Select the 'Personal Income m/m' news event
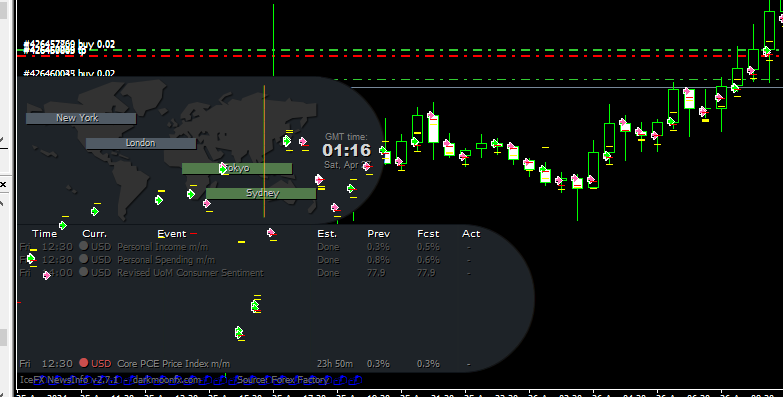 click(x=162, y=247)
